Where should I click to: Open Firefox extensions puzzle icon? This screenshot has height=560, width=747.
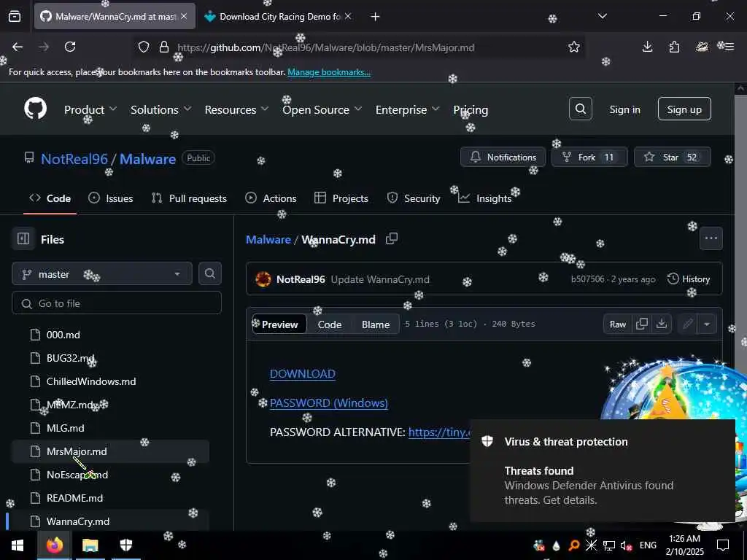click(x=674, y=47)
